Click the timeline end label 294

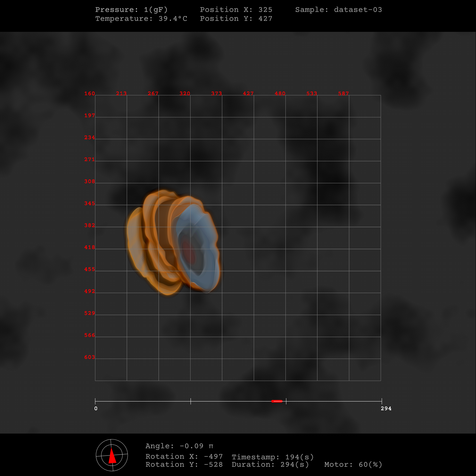coord(386,408)
